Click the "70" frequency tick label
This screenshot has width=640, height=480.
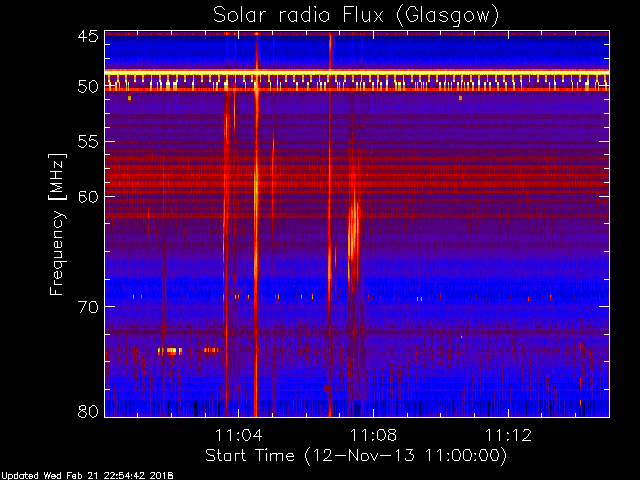(x=88, y=307)
